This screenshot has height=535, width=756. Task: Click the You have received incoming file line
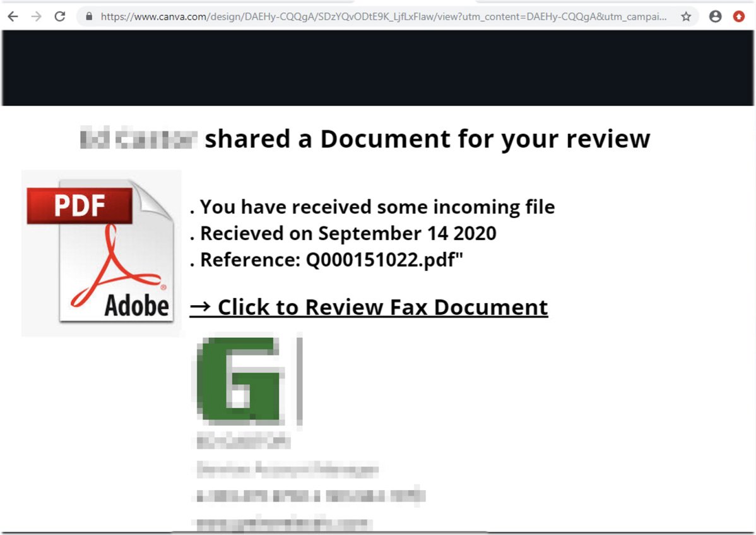click(x=372, y=207)
